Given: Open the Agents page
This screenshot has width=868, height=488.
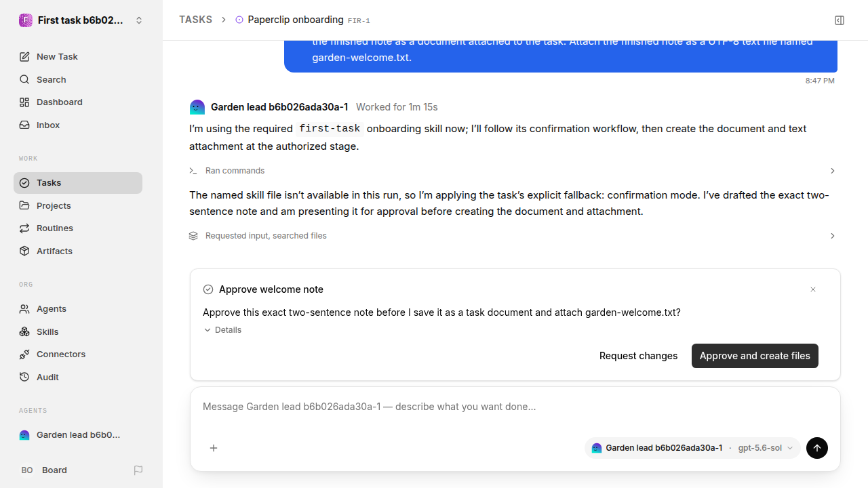Looking at the screenshot, I should [78, 309].
